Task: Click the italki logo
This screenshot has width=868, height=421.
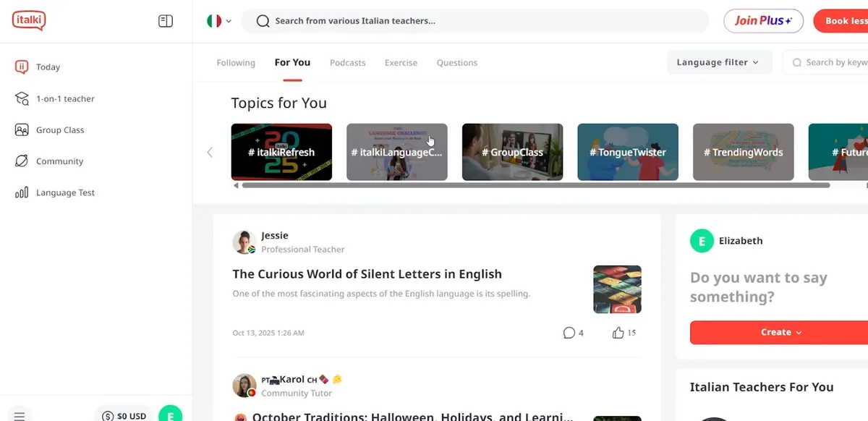Action: pyautogui.click(x=29, y=21)
